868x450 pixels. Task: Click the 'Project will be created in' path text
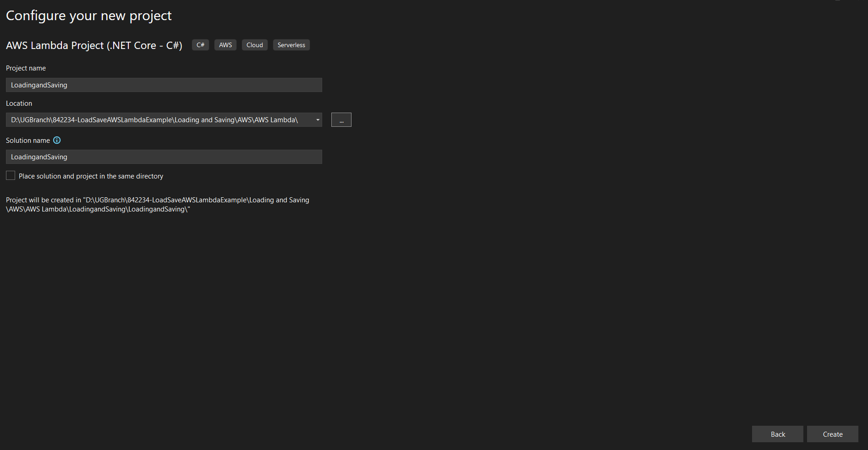pos(158,205)
